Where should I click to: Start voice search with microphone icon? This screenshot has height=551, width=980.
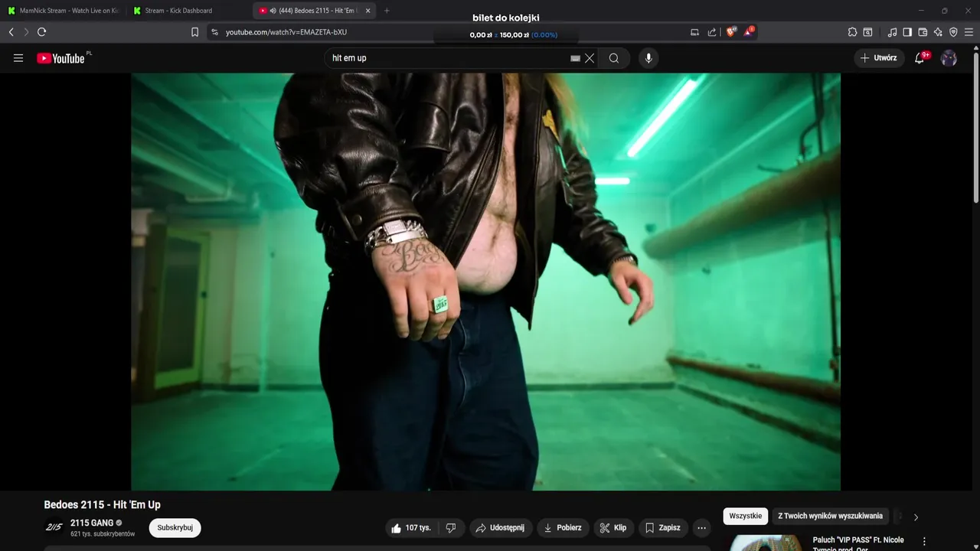pyautogui.click(x=648, y=58)
